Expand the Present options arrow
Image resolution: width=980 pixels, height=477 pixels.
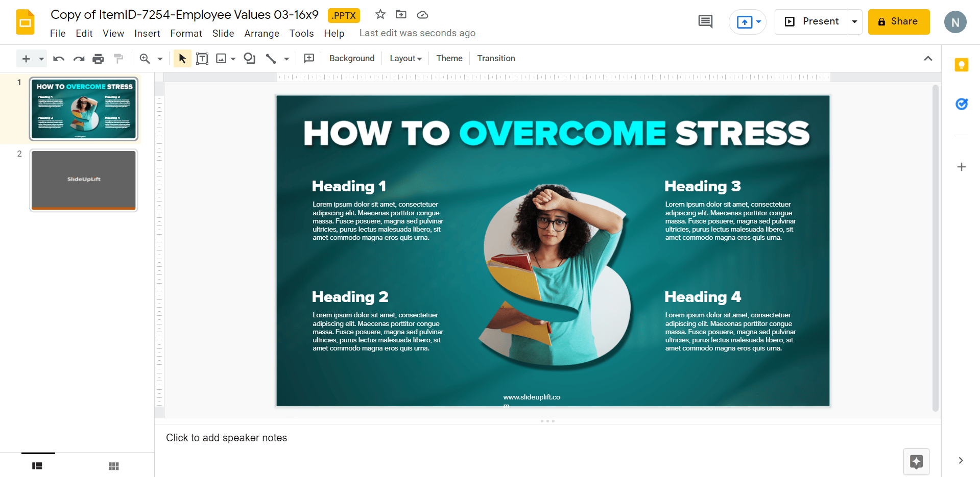click(x=854, y=21)
